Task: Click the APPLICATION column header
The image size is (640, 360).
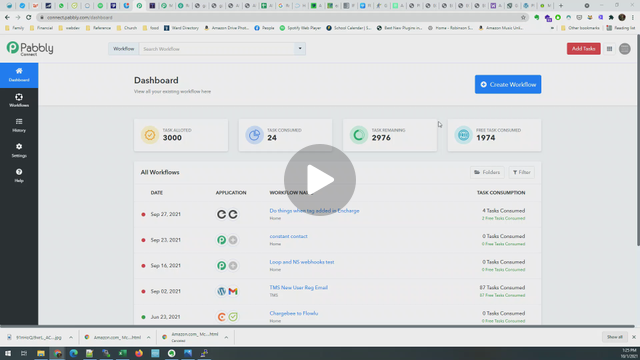Action: (x=231, y=193)
